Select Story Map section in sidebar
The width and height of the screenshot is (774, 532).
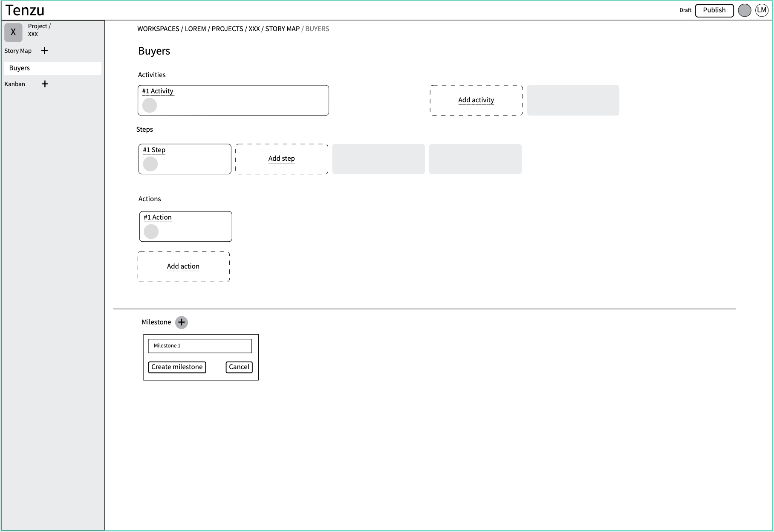point(18,51)
